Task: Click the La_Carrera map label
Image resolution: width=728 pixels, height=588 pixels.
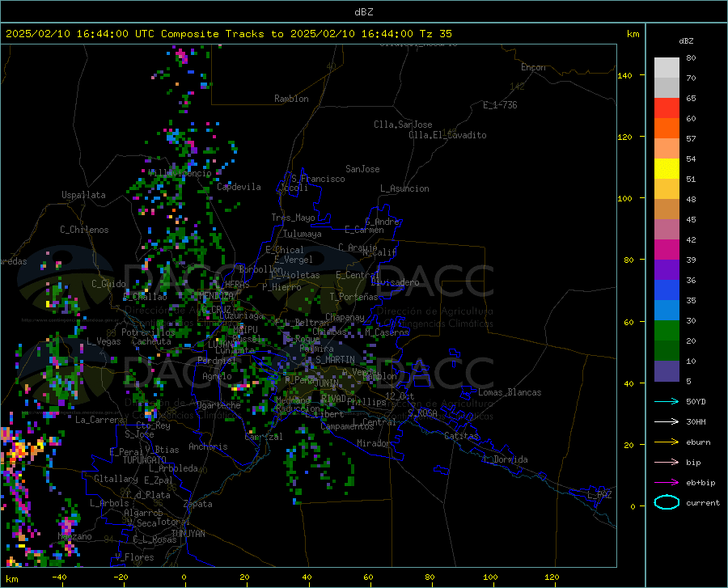Action: click(99, 420)
